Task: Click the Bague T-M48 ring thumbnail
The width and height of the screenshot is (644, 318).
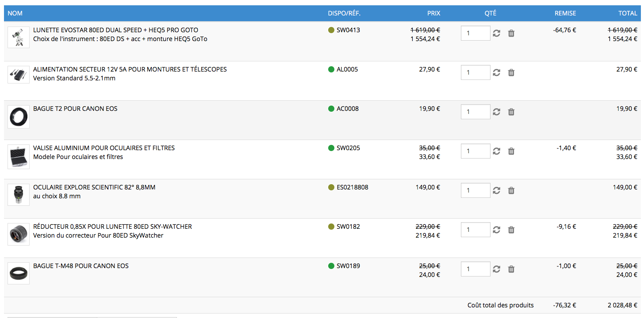Action: pos(19,273)
